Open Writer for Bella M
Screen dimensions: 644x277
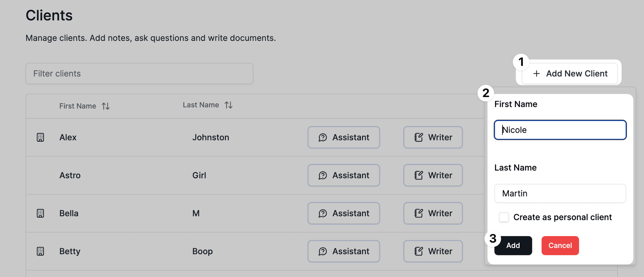[433, 213]
